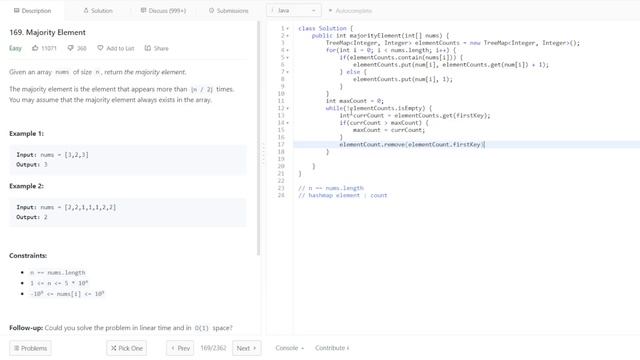The height and width of the screenshot is (360, 640).
Task: Click the Pick One random button
Action: tap(127, 348)
